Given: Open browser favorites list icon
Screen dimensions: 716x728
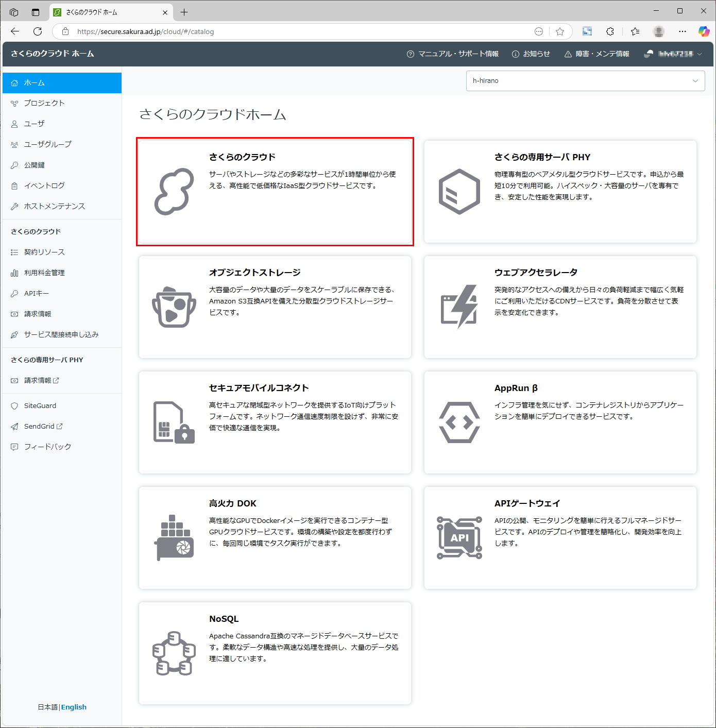Looking at the screenshot, I should click(x=635, y=31).
